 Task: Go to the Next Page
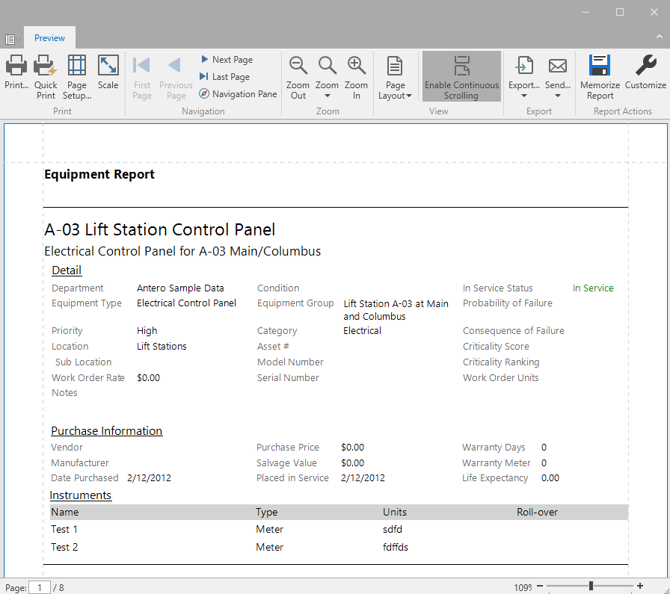(x=226, y=60)
